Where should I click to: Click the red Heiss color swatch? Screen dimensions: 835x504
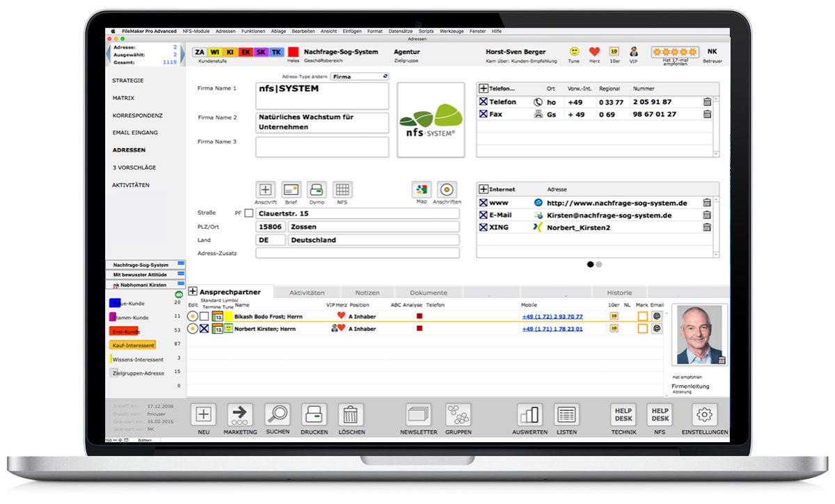click(x=293, y=52)
